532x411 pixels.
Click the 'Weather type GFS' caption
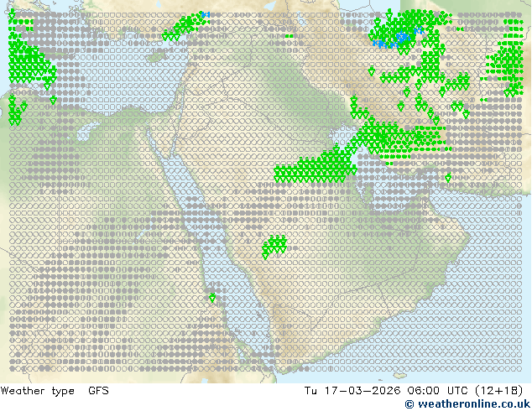(55, 391)
